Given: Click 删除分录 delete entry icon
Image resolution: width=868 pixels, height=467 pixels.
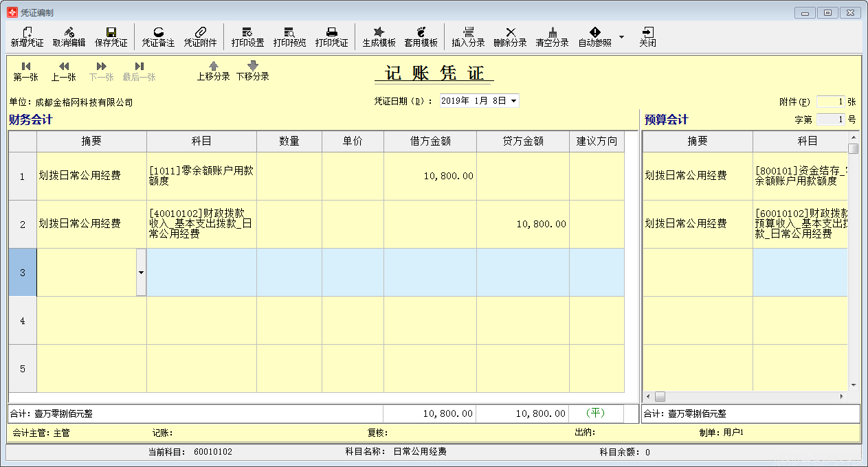Looking at the screenshot, I should pyautogui.click(x=510, y=32).
